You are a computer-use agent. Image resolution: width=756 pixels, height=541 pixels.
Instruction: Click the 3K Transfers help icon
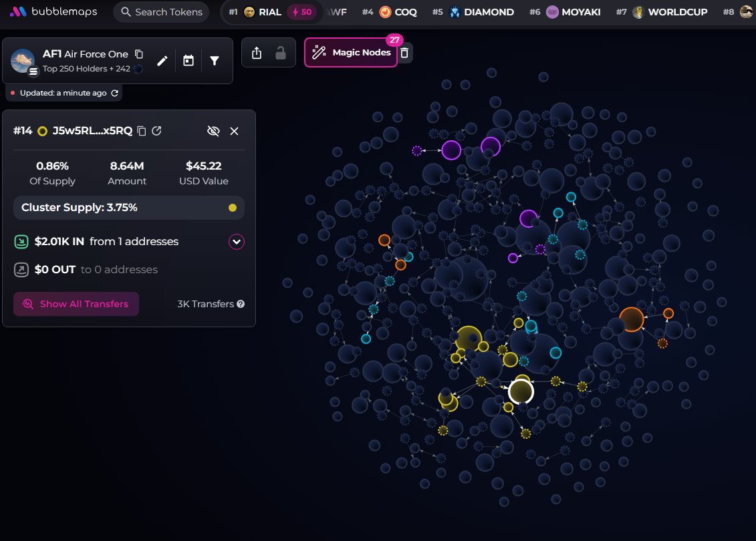coord(241,304)
